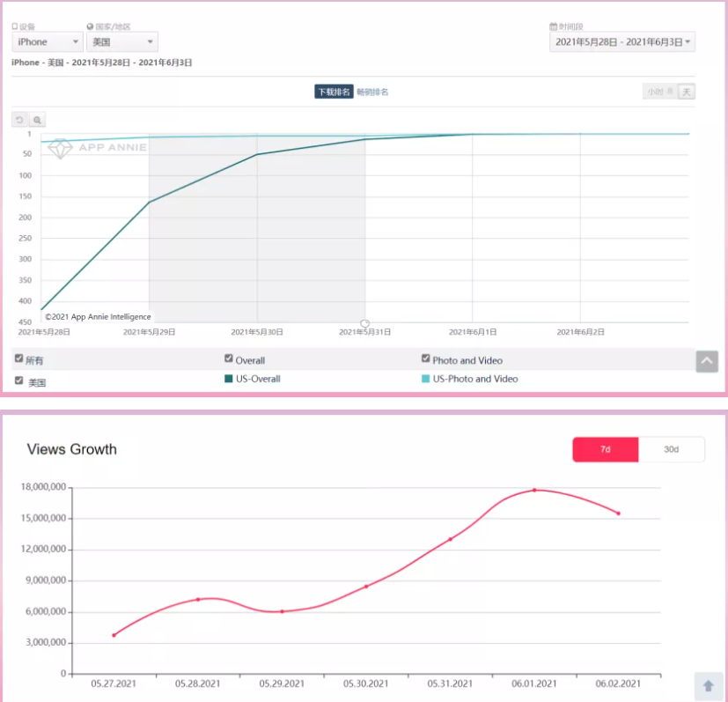Switch to the 畅销排名 tab
Image resolution: width=728 pixels, height=702 pixels.
(372, 92)
